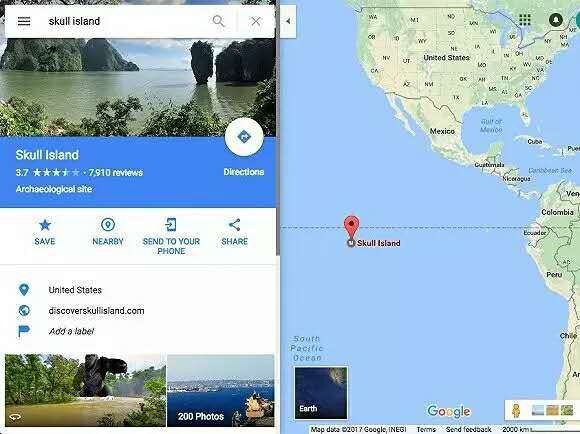Open the notifications bell
Image resolution: width=580 pixels, height=434 pixels.
point(556,20)
